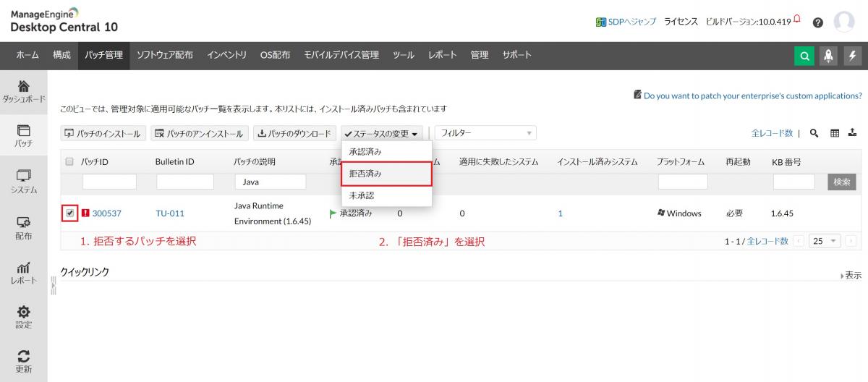The height and width of the screenshot is (382, 868).
Task: Click the red critical severity icon for 300537
Action: coord(85,213)
